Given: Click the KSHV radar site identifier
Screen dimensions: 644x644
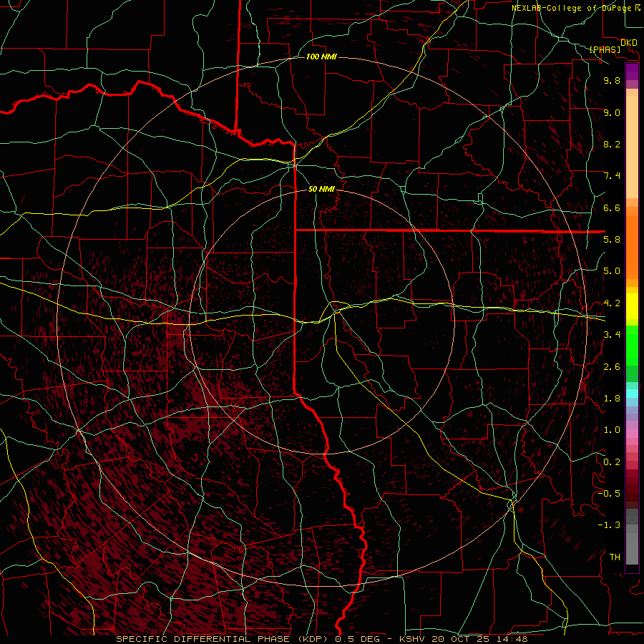Looking at the screenshot, I should tap(414, 639).
